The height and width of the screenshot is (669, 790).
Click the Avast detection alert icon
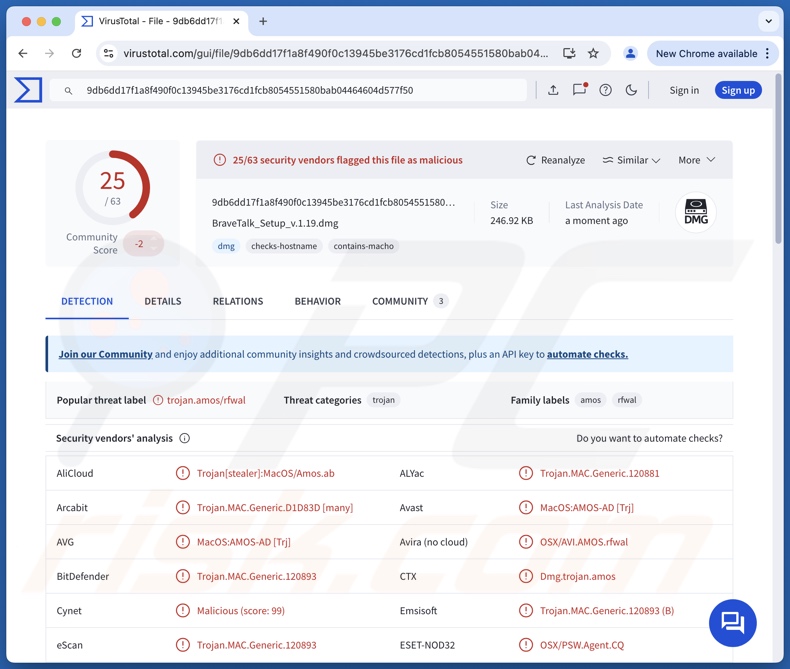[525, 507]
